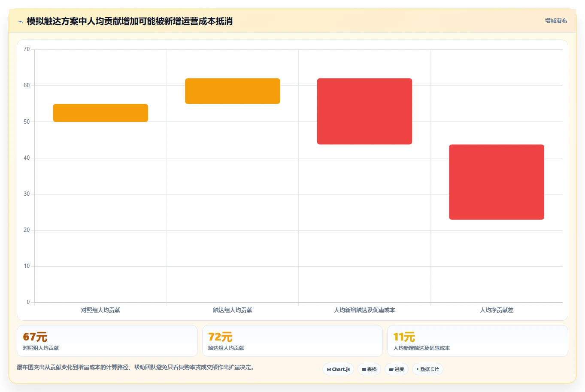Select the orange 对照组人均贡献 bar
The height and width of the screenshot is (392, 585).
click(100, 113)
